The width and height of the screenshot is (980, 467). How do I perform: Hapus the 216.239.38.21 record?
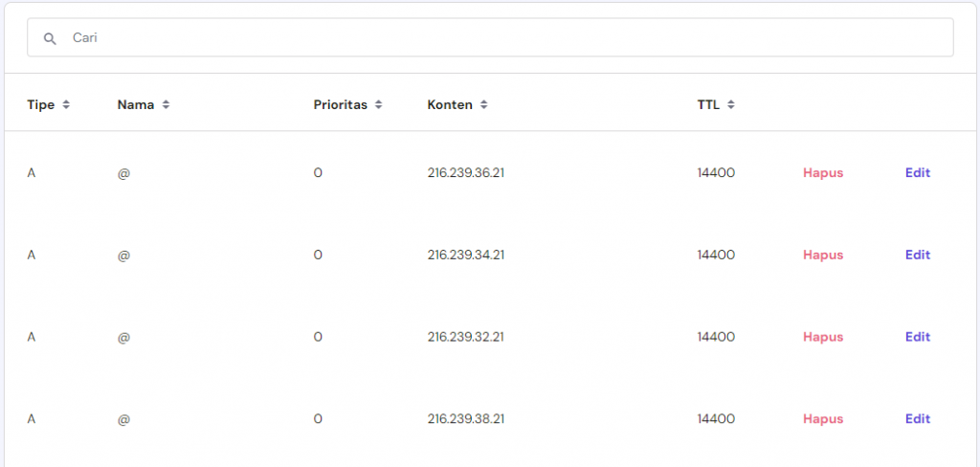(x=823, y=419)
